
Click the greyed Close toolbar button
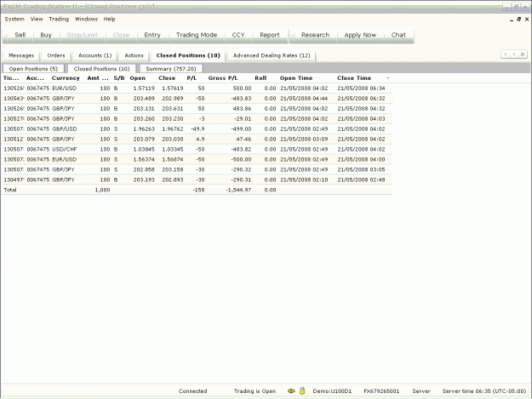click(x=121, y=35)
